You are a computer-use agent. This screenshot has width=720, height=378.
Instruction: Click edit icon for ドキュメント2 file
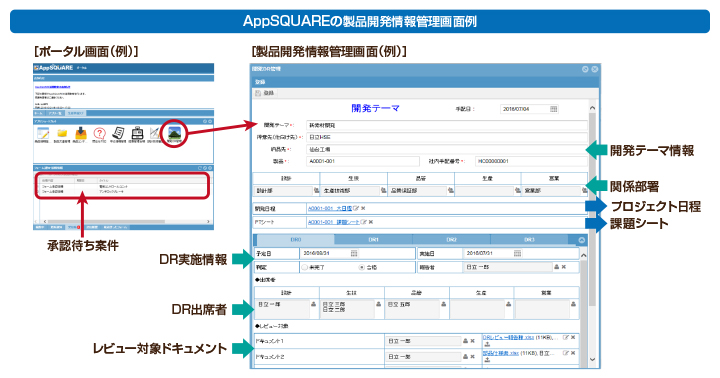[566, 353]
